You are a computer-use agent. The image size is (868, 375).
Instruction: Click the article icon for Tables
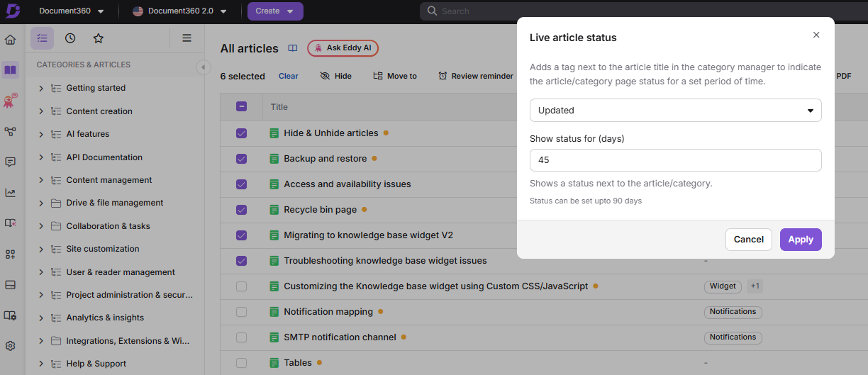tap(274, 363)
